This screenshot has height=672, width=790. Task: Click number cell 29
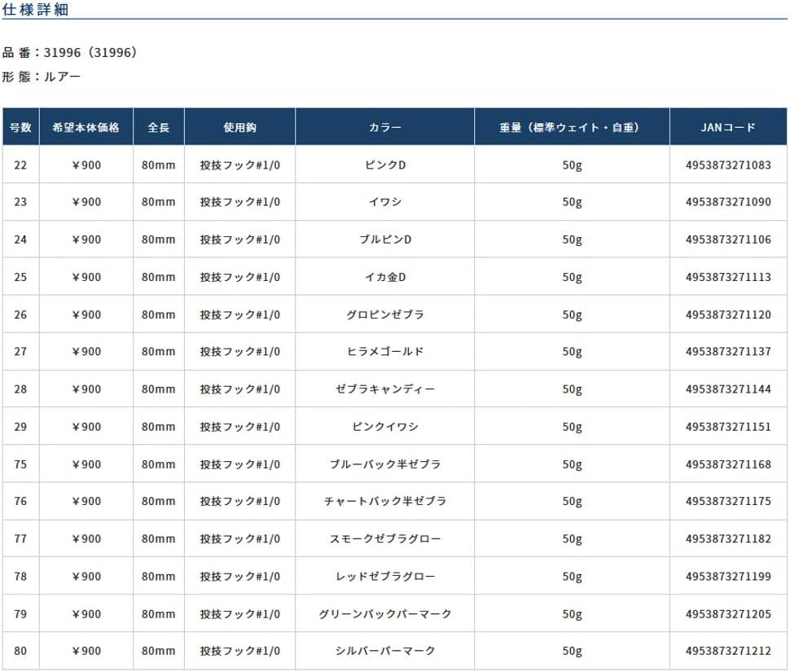[x=20, y=427]
